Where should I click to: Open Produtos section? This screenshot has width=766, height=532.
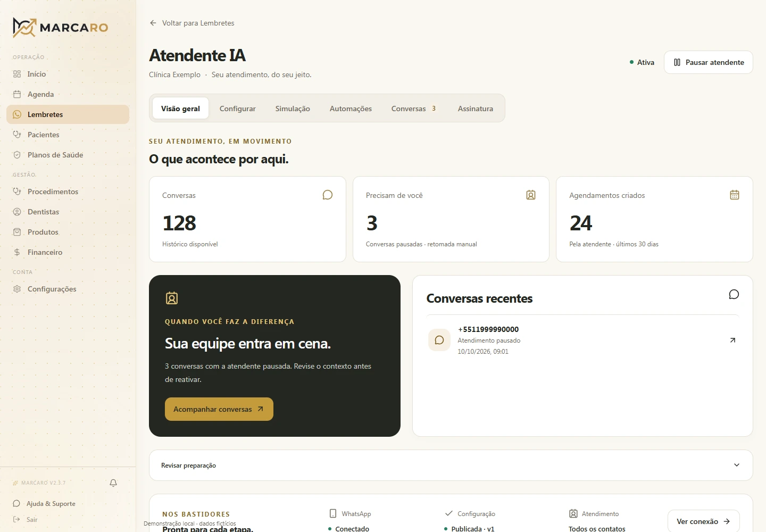(68, 232)
